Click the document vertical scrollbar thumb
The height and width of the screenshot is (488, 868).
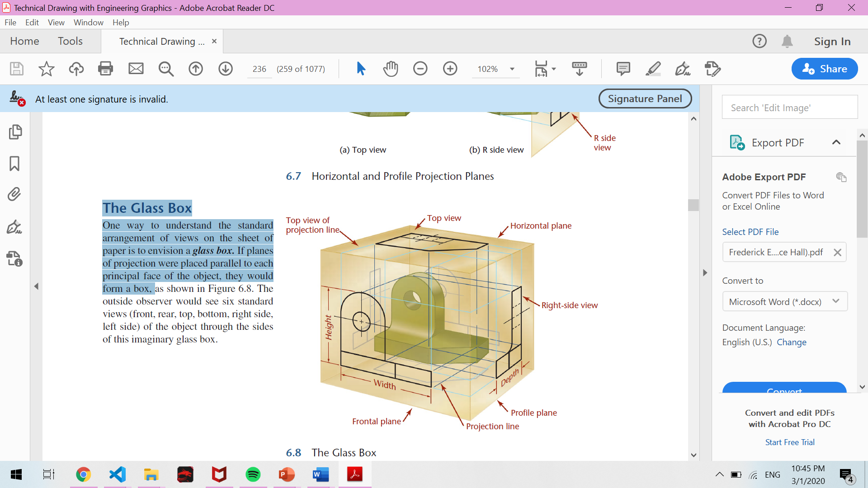pos(693,205)
